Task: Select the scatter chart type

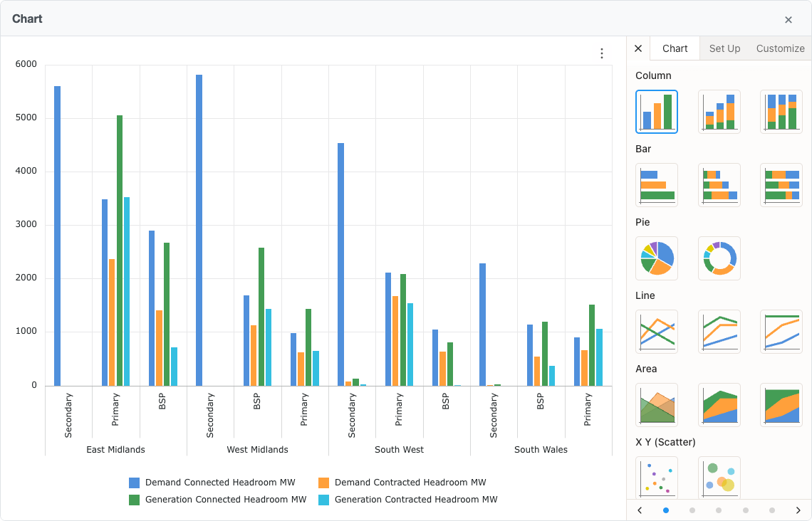Action: coord(657,477)
